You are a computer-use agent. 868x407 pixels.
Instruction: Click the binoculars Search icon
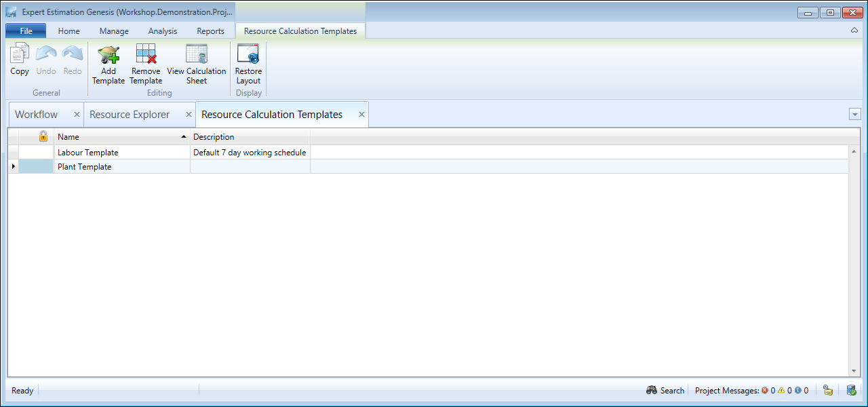click(652, 390)
